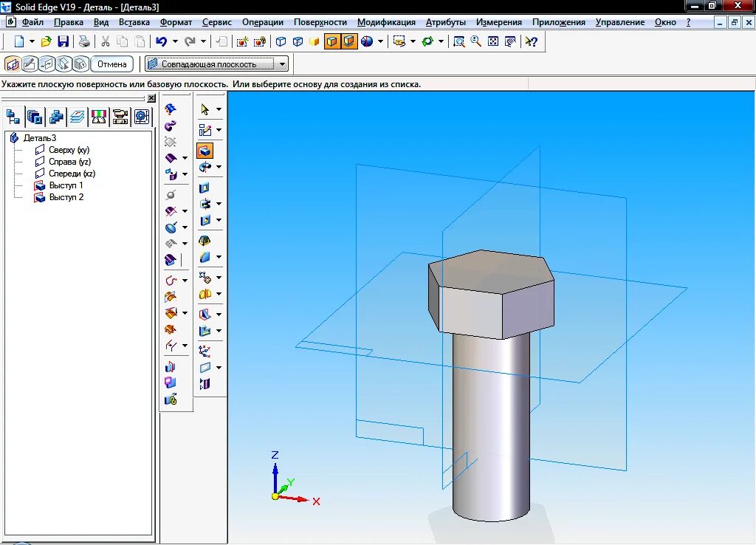Select the Rib tool icon
This screenshot has width=756, height=545.
(x=205, y=315)
